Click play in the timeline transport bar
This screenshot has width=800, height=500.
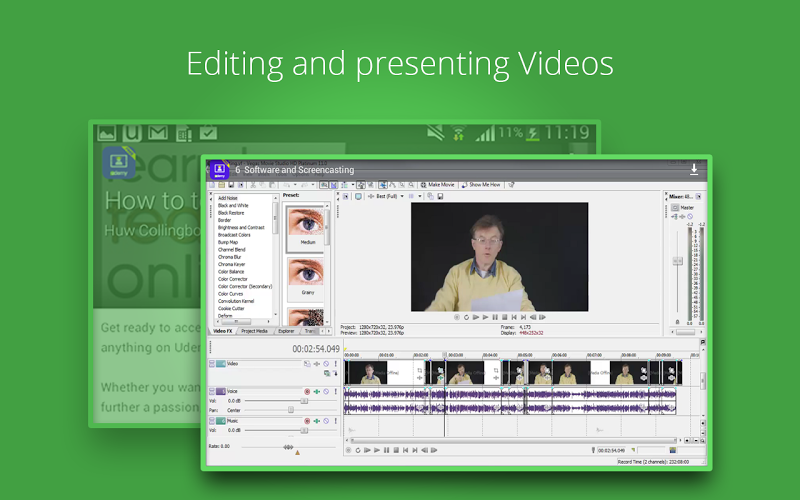[366, 450]
